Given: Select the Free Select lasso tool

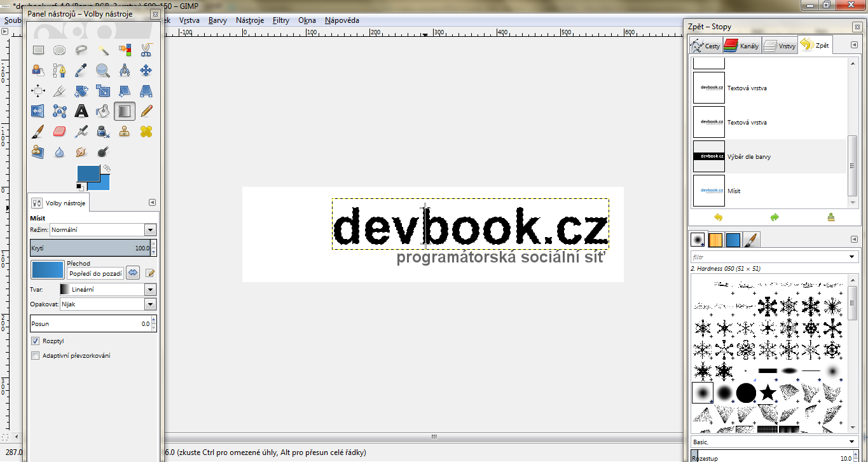Looking at the screenshot, I should [x=81, y=50].
